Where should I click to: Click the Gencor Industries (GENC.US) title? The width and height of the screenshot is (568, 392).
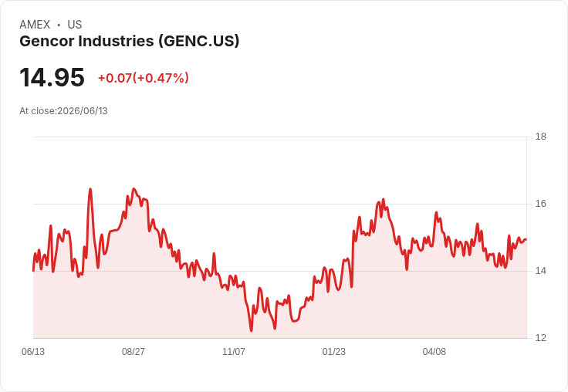(x=130, y=41)
